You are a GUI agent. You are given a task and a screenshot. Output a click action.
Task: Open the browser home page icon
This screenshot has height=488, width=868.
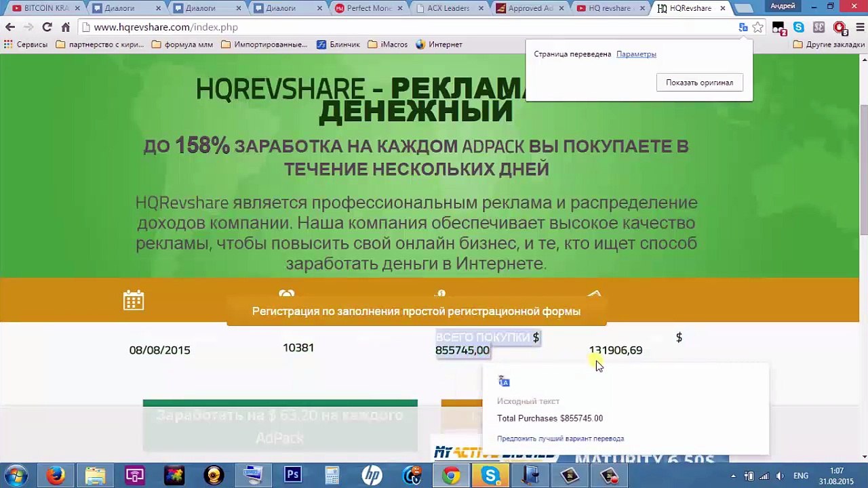point(66,27)
